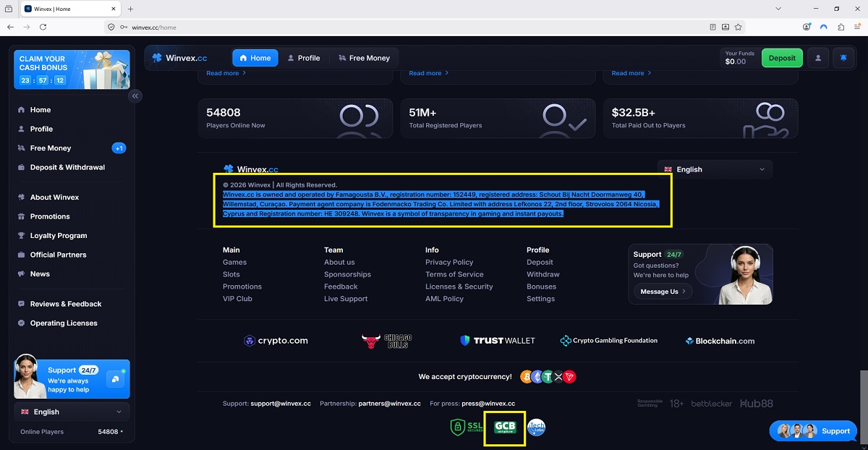Click the Bitcoin cryptocurrency icon
Viewport: 868px width, 450px height.
tap(525, 377)
